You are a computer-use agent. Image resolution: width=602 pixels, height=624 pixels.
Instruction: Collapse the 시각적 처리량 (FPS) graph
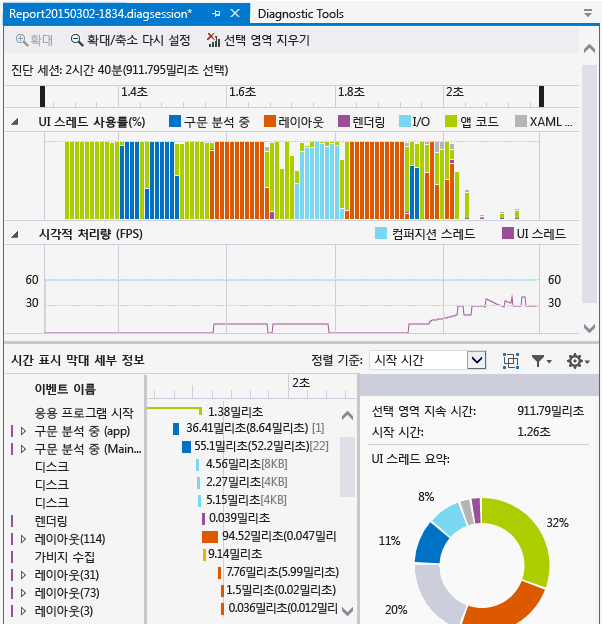pyautogui.click(x=15, y=234)
